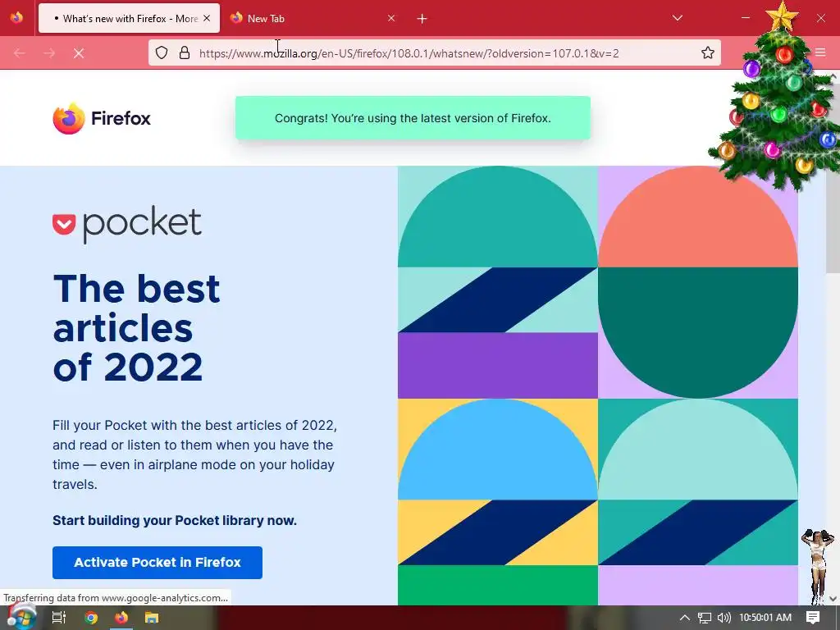Go forward with the forward arrow

[49, 53]
